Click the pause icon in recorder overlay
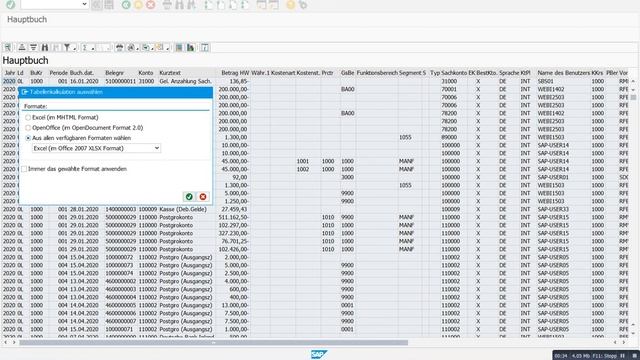 (622, 356)
